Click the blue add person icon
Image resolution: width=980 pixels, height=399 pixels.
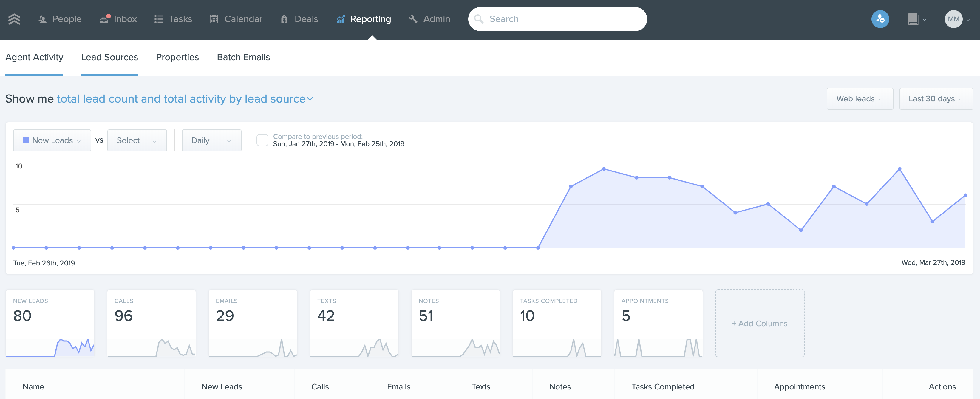[880, 19]
